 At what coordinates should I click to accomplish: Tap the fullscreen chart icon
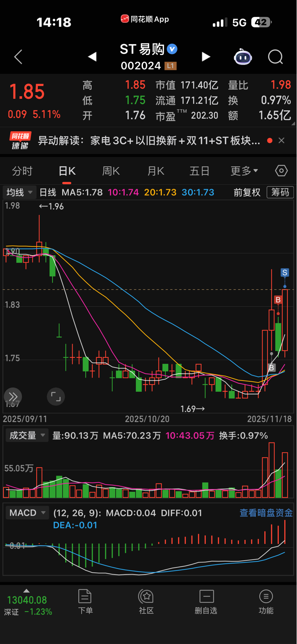(x=56, y=396)
